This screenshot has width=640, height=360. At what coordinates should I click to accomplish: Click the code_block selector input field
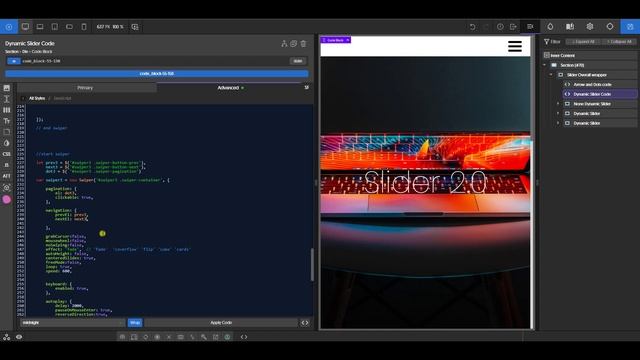155,61
